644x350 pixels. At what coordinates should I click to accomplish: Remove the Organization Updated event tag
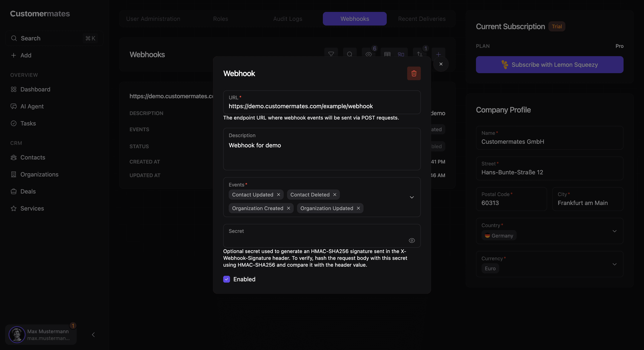[358, 208]
